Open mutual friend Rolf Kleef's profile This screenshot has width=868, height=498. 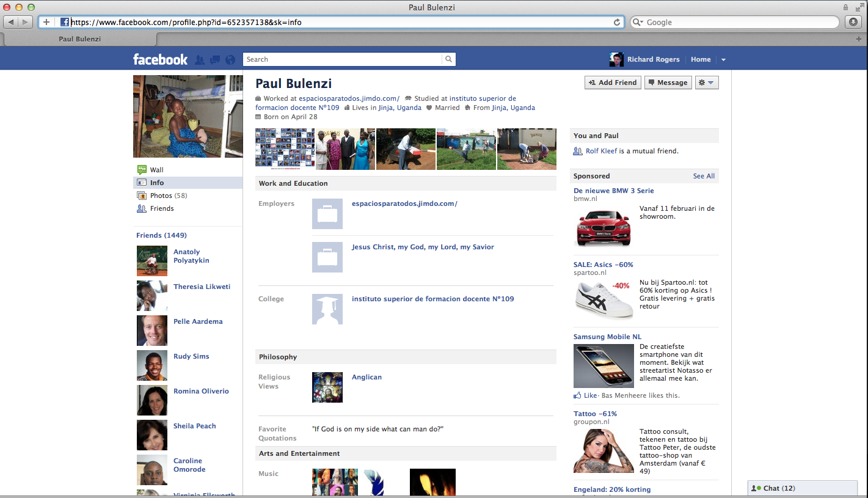(x=601, y=151)
